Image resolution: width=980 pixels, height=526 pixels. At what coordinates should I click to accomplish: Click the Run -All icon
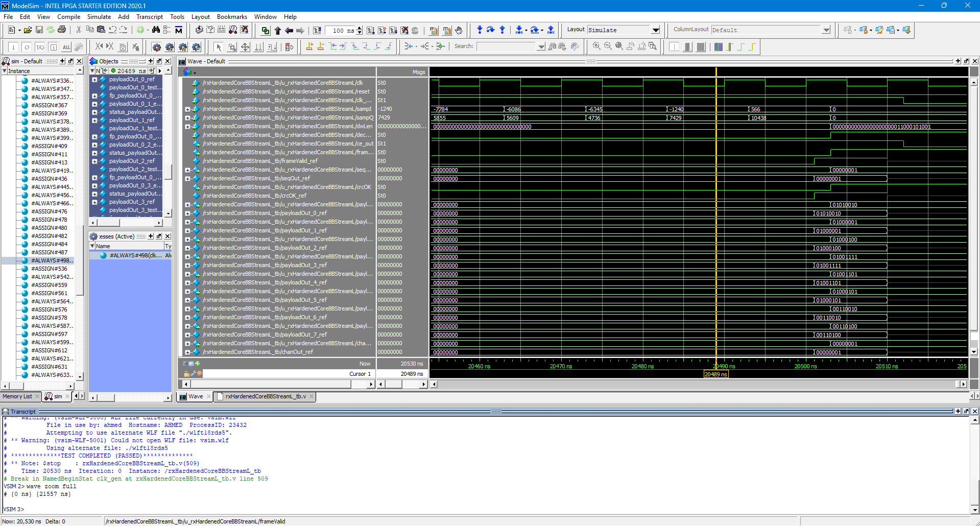point(393,30)
